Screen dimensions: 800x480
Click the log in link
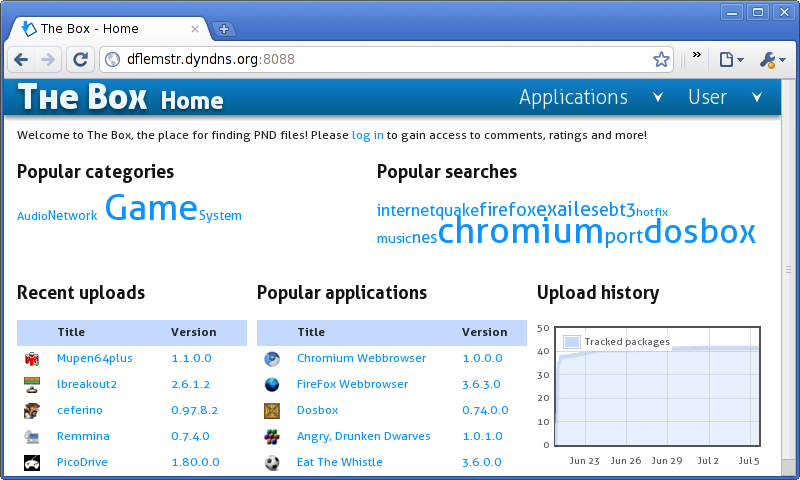pyautogui.click(x=367, y=135)
